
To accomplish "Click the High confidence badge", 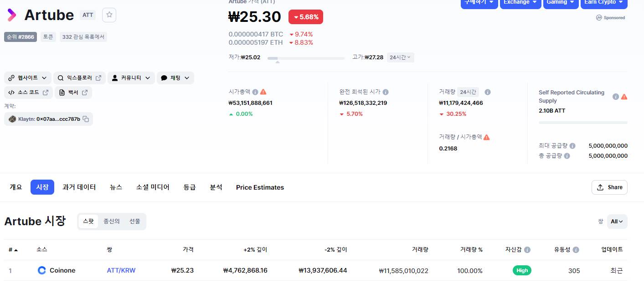I will coord(522,270).
